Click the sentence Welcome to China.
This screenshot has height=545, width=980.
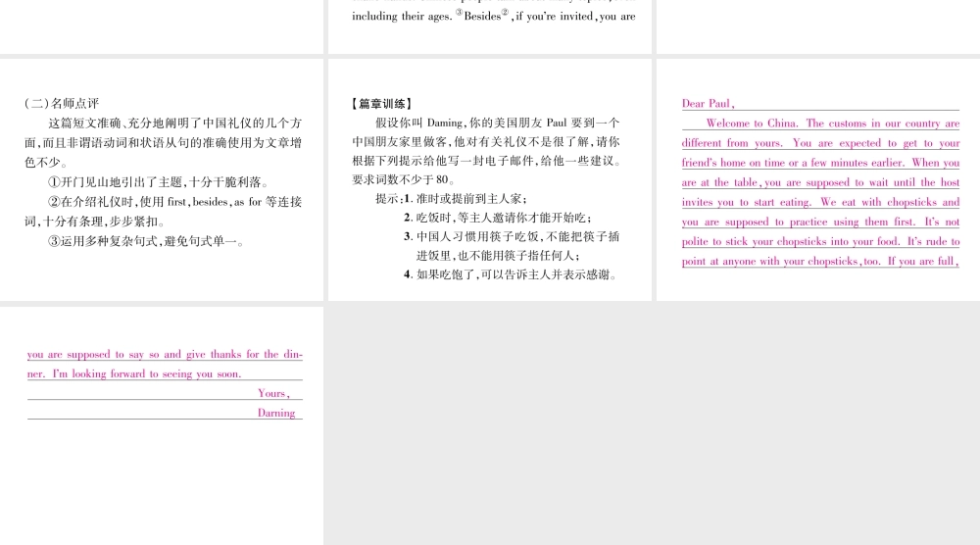coord(753,124)
